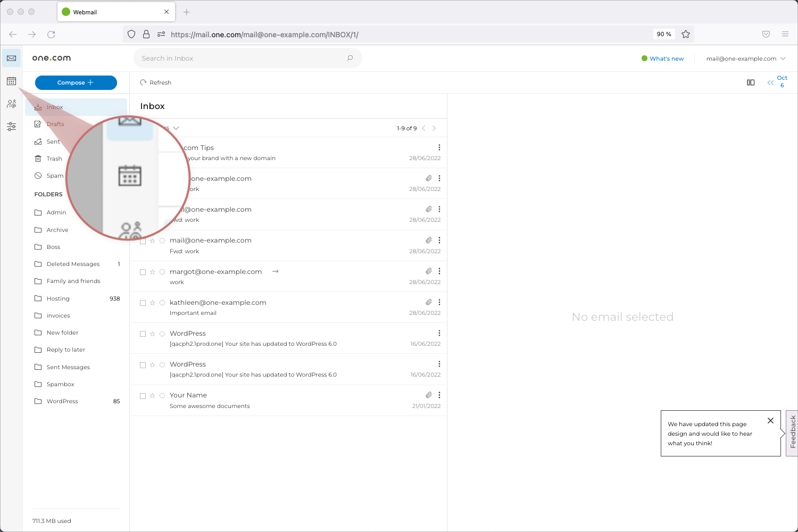798x532 pixels.
Task: Select the Mail icon at sidebar top
Action: click(x=11, y=58)
